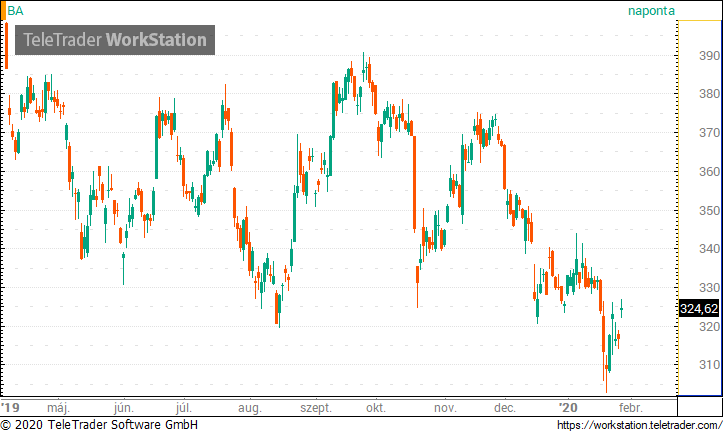Click the 390 price axis label
Viewport: 723px width, 434px height.
pos(709,55)
